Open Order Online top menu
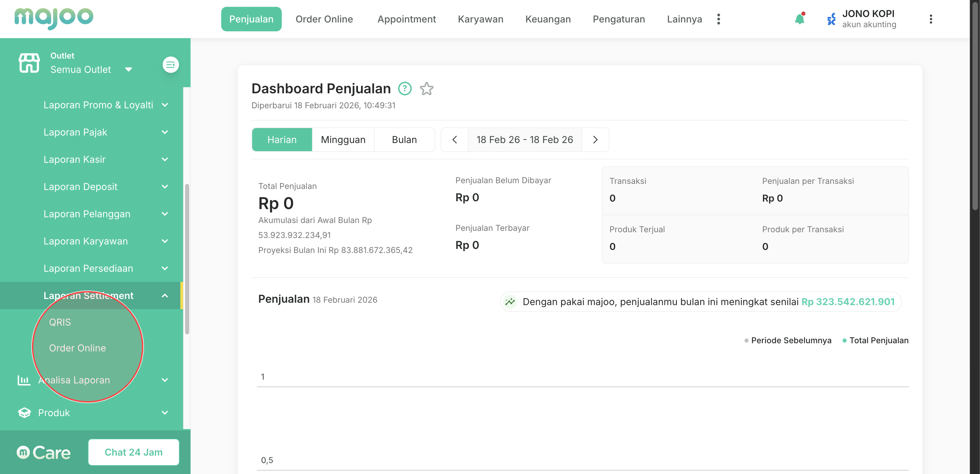980x474 pixels. pos(324,19)
